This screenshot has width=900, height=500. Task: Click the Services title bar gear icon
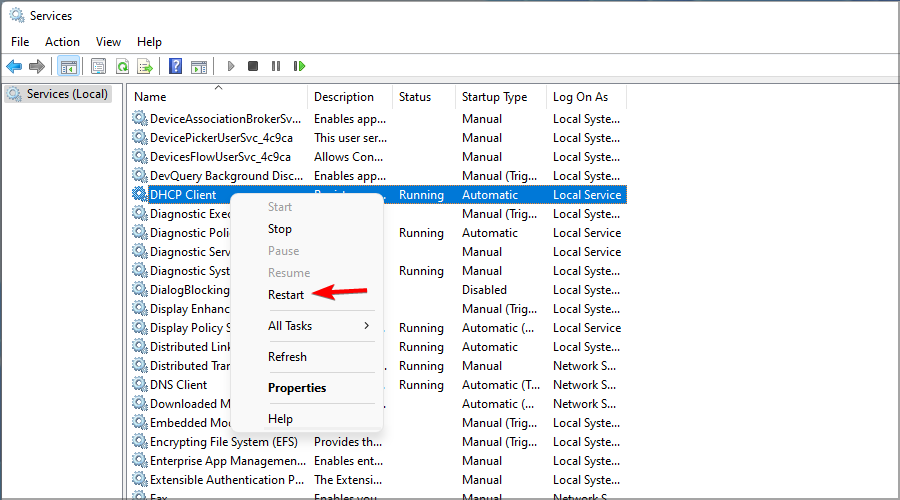(x=17, y=15)
